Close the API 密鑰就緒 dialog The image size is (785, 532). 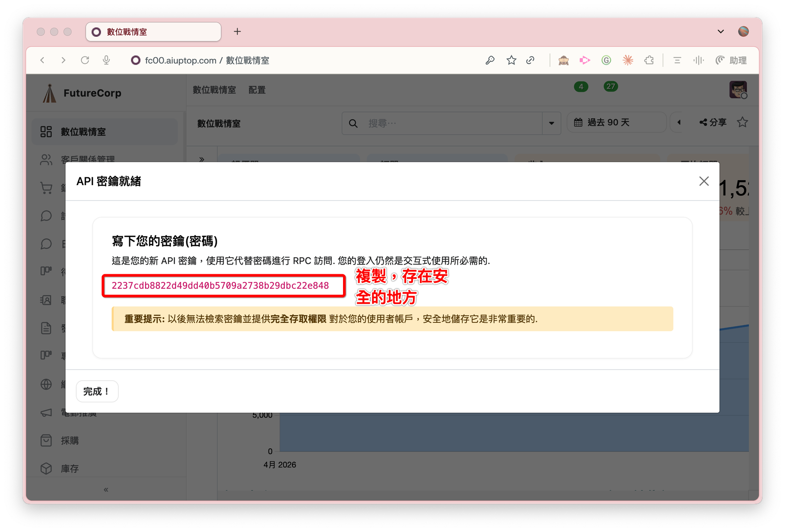coord(704,181)
